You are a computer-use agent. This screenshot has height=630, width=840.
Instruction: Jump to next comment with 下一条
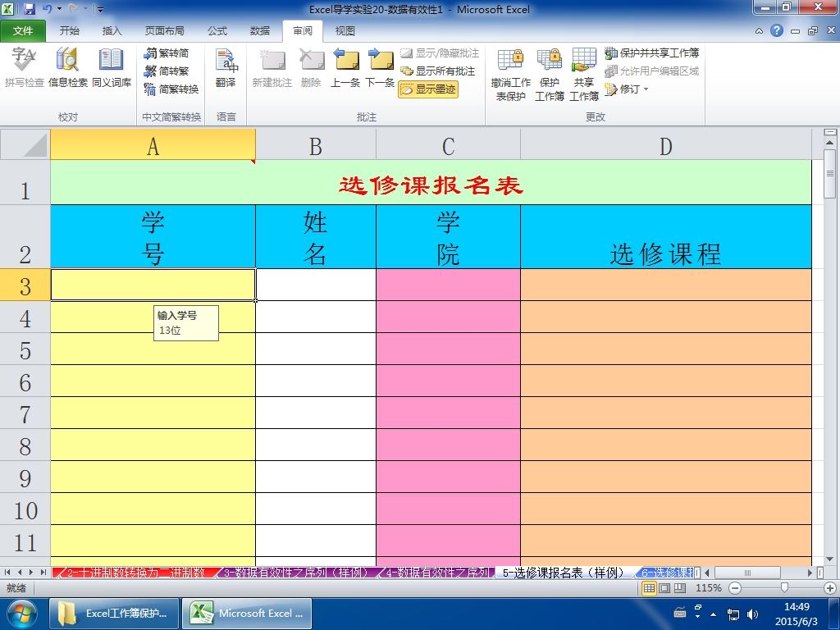tap(381, 67)
